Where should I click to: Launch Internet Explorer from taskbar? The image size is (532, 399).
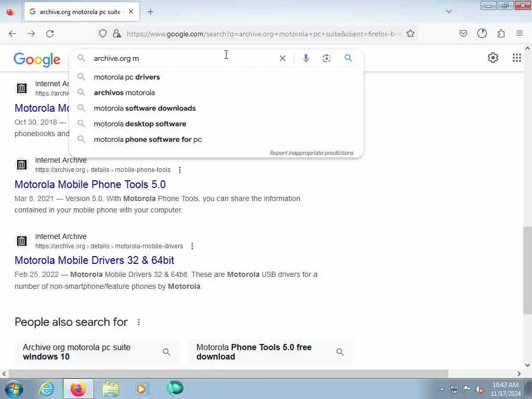click(x=46, y=389)
